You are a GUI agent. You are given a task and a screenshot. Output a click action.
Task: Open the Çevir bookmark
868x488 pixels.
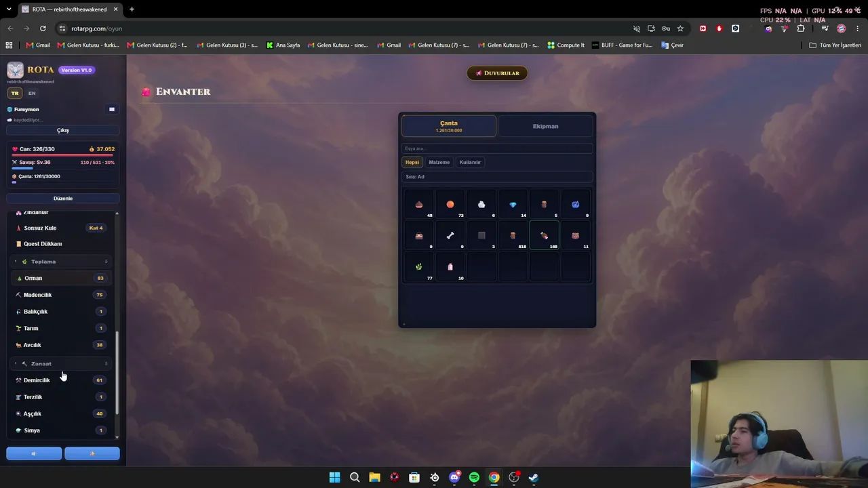pyautogui.click(x=671, y=45)
